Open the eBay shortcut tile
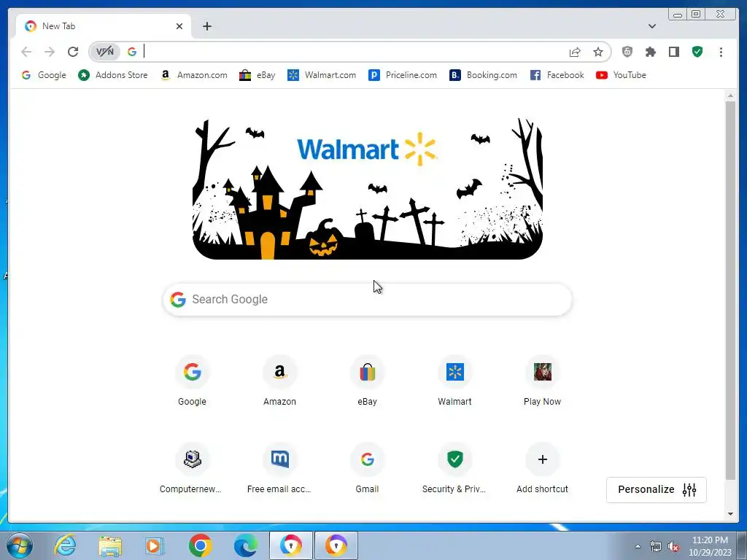This screenshot has height=560, width=747. (x=368, y=381)
